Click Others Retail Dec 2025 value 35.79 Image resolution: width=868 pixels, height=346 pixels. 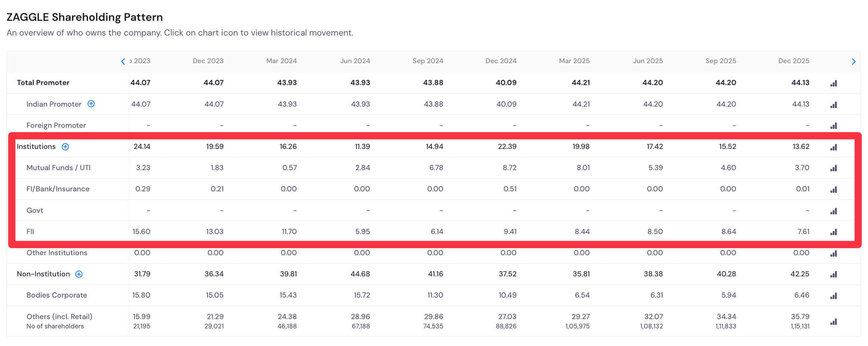[800, 317]
